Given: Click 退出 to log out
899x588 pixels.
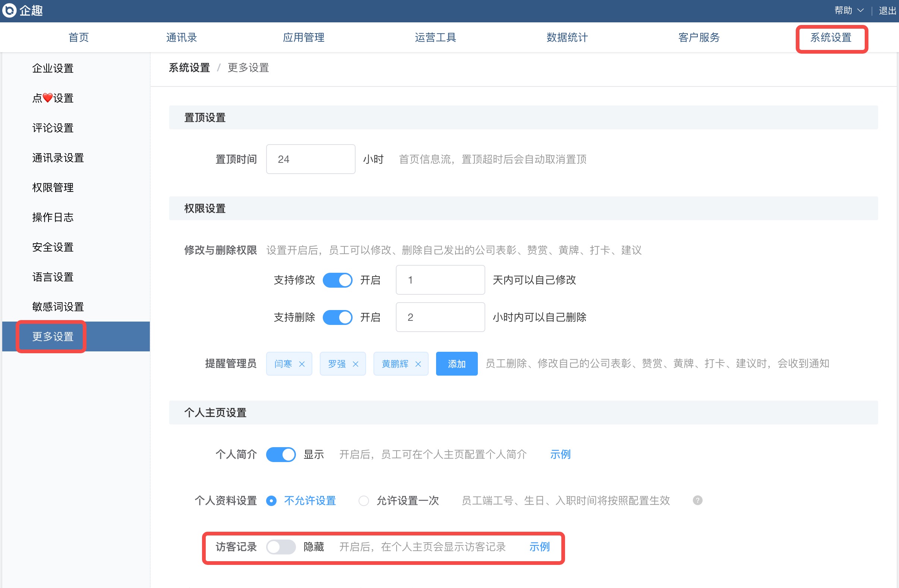Looking at the screenshot, I should [887, 10].
